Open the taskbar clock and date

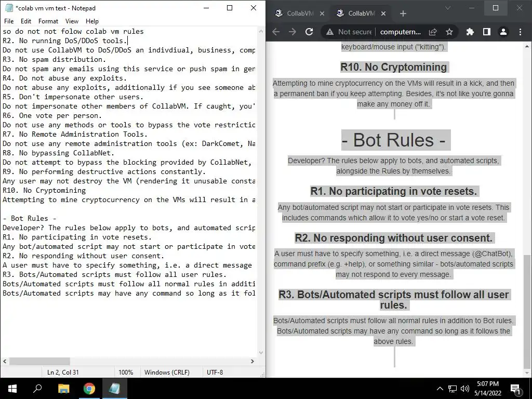[488, 389]
